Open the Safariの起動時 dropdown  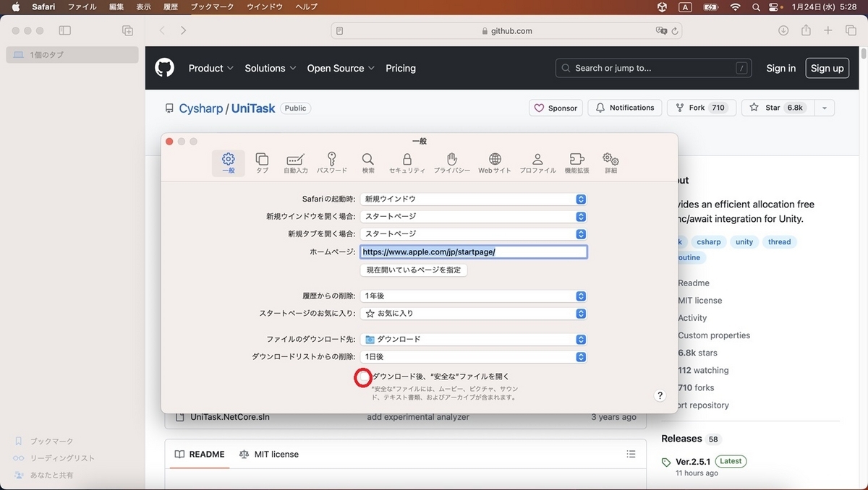tap(473, 199)
